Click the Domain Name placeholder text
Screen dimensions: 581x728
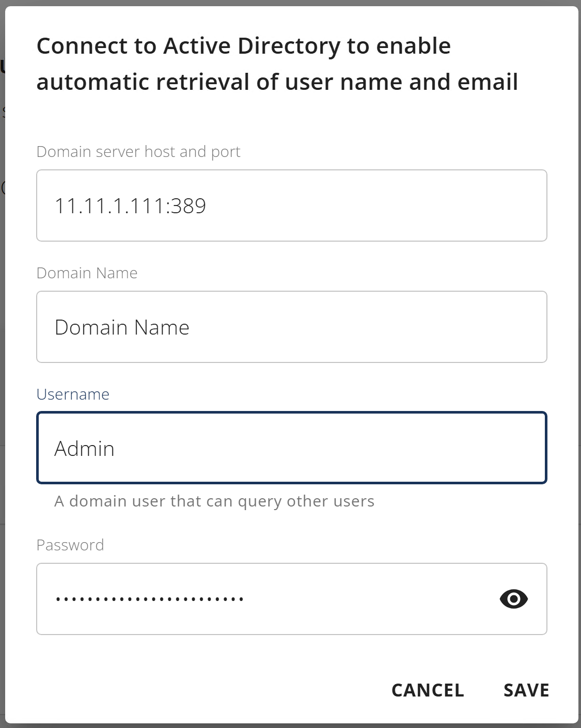coord(122,327)
